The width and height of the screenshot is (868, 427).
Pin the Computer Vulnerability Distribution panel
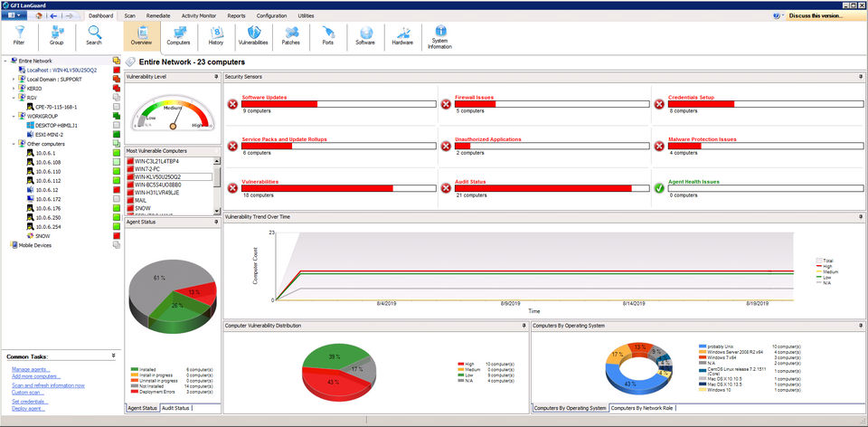tap(524, 326)
